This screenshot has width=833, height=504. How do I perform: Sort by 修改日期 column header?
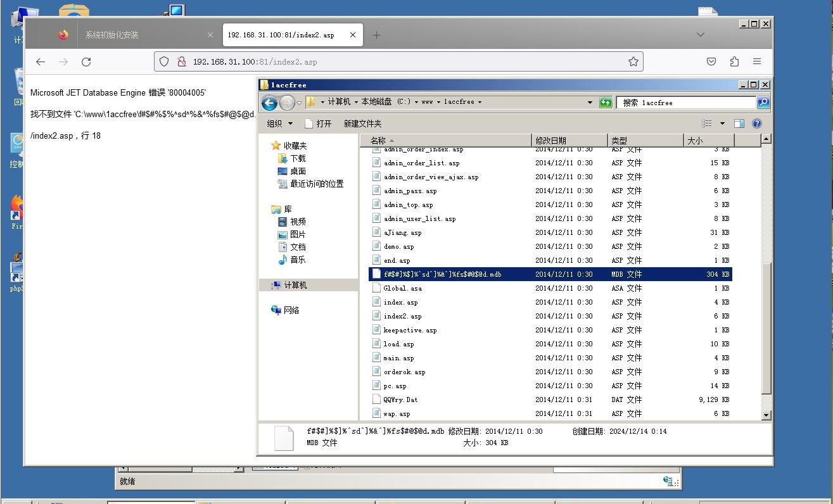pyautogui.click(x=570, y=141)
